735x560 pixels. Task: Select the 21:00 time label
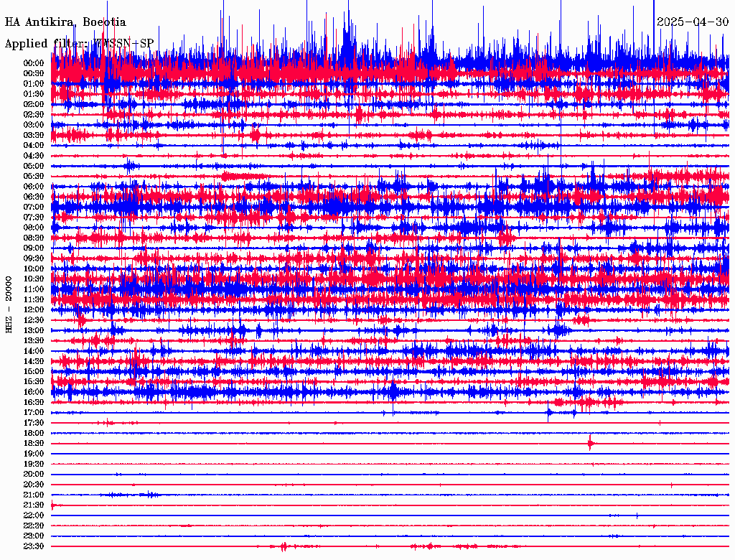34,495
